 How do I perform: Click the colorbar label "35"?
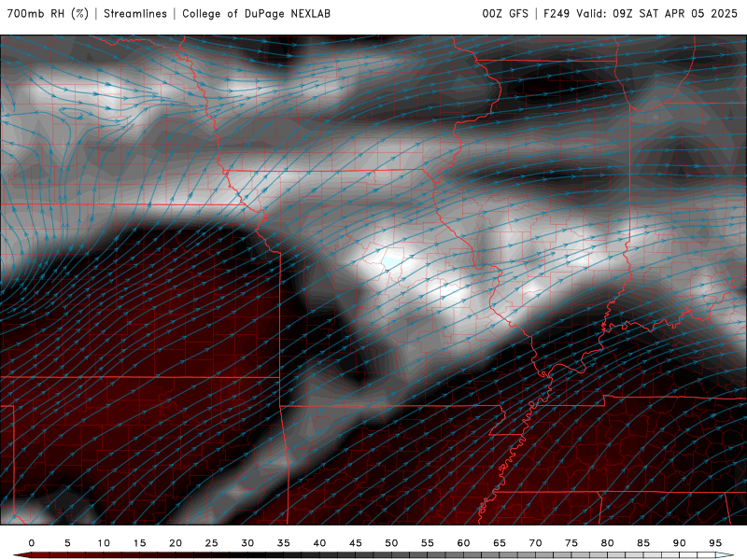[284, 543]
